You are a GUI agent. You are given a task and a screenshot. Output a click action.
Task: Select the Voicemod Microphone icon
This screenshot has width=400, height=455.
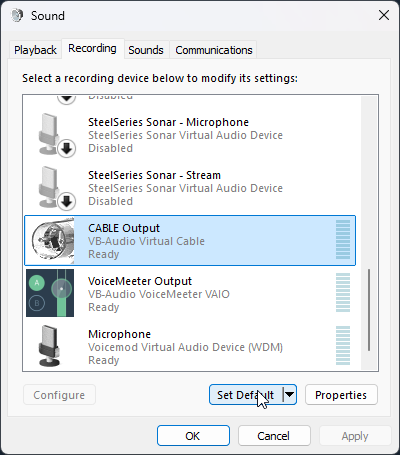click(x=49, y=346)
